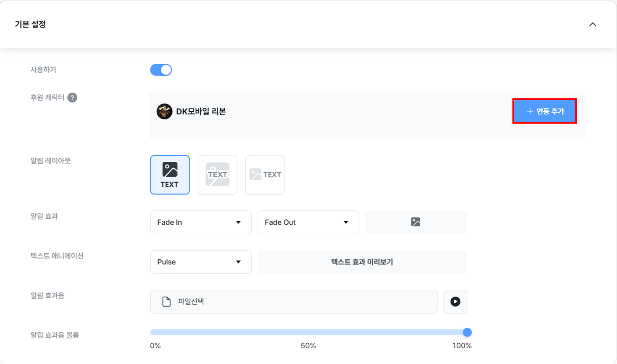The image size is (617, 364).
Task: Click the volume slider handle at 100%
Action: click(467, 332)
